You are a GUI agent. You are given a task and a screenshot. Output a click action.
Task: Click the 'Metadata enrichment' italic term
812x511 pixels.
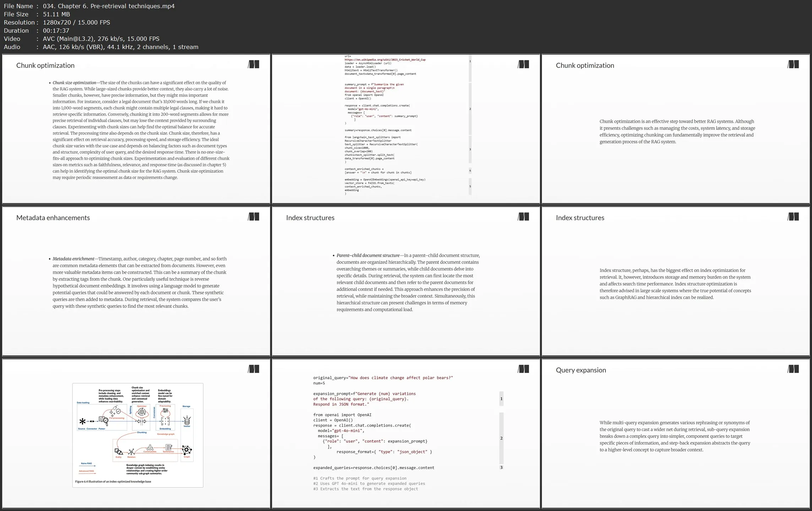click(73, 259)
